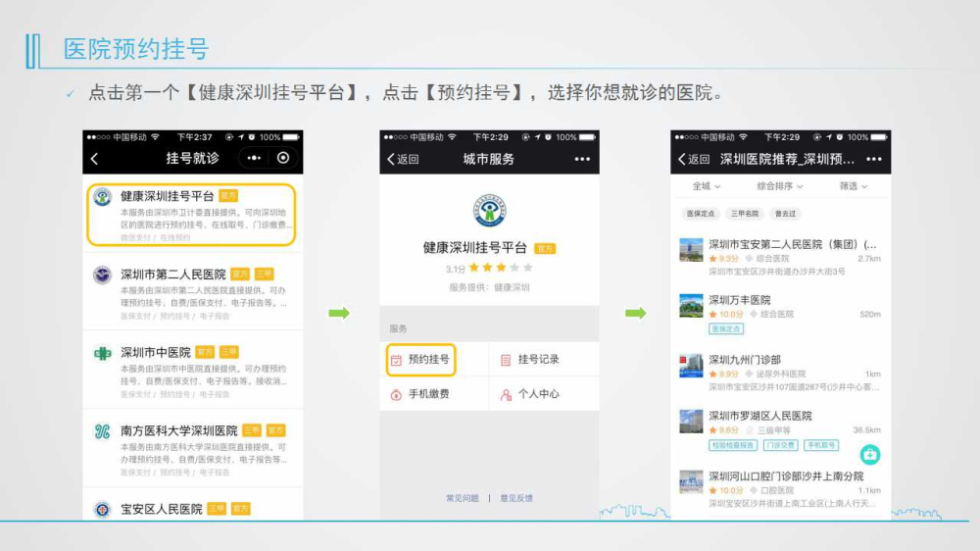The image size is (980, 551).
Task: Expand the 筛选 filter dropdown
Action: pos(853,186)
